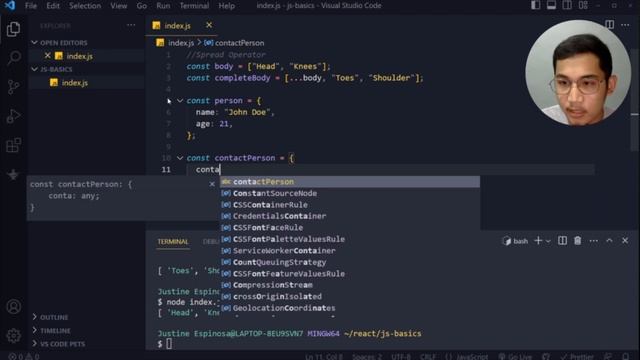This screenshot has width=640, height=360.
Task: Open editor more actions ellipsis
Action: coord(625,25)
